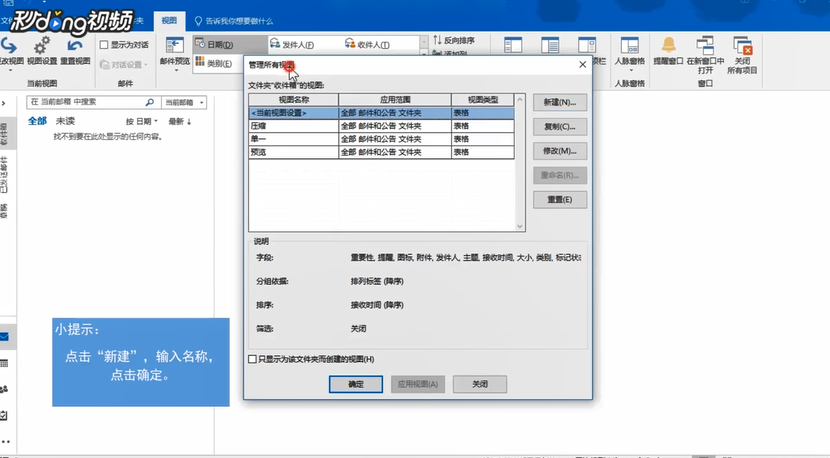Close 管理所有视图 dialog with X

(x=582, y=65)
